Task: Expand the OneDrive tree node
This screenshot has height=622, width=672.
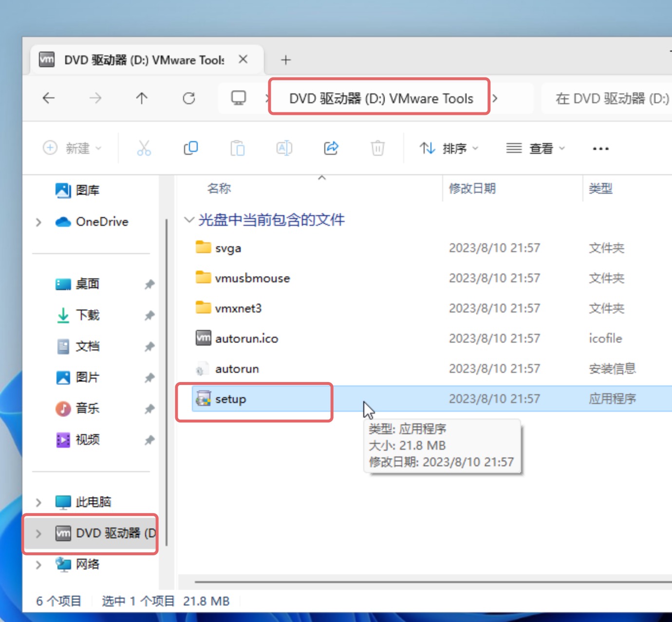Action: coord(38,222)
